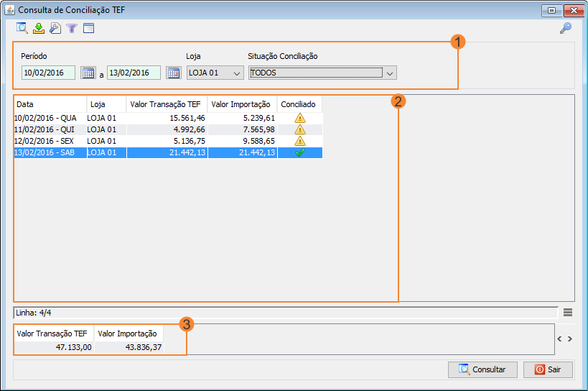Click the end date field 13/02/2016
588x391 pixels.
click(x=134, y=73)
